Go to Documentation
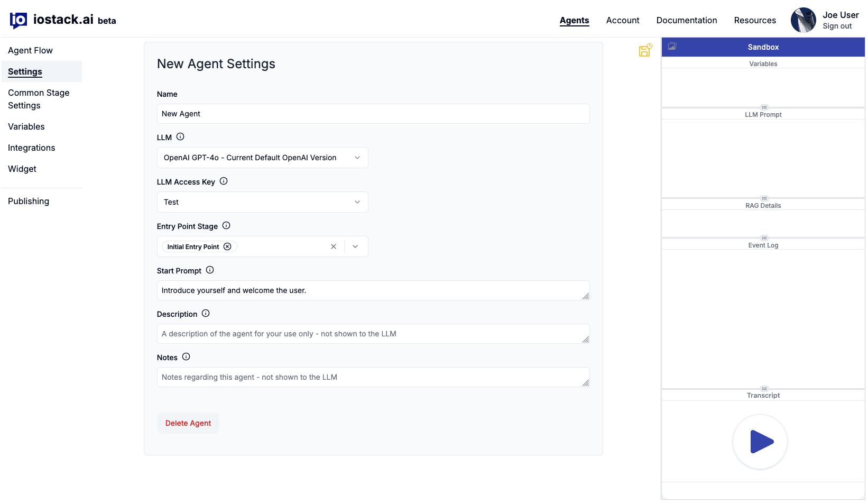This screenshot has height=503, width=868. pyautogui.click(x=687, y=20)
